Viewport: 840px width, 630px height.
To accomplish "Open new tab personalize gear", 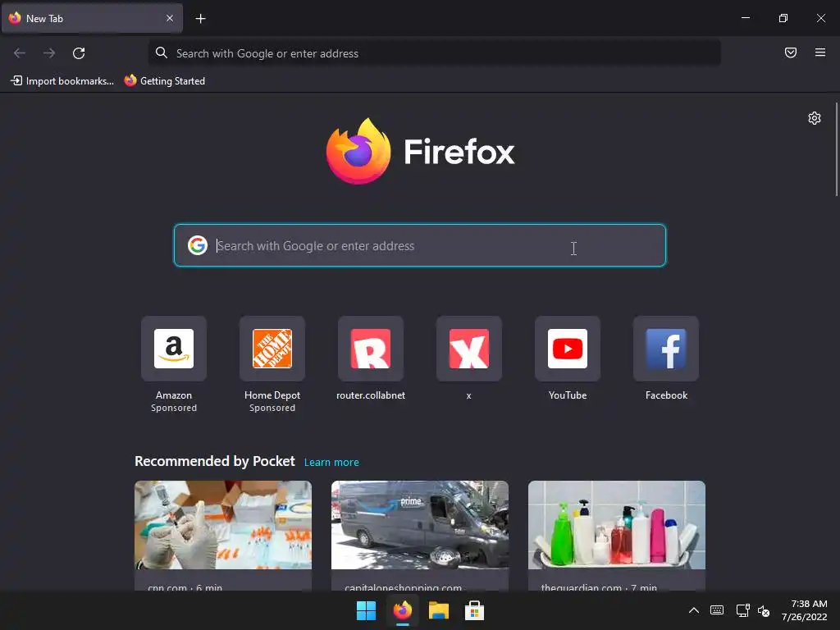I will tap(815, 118).
